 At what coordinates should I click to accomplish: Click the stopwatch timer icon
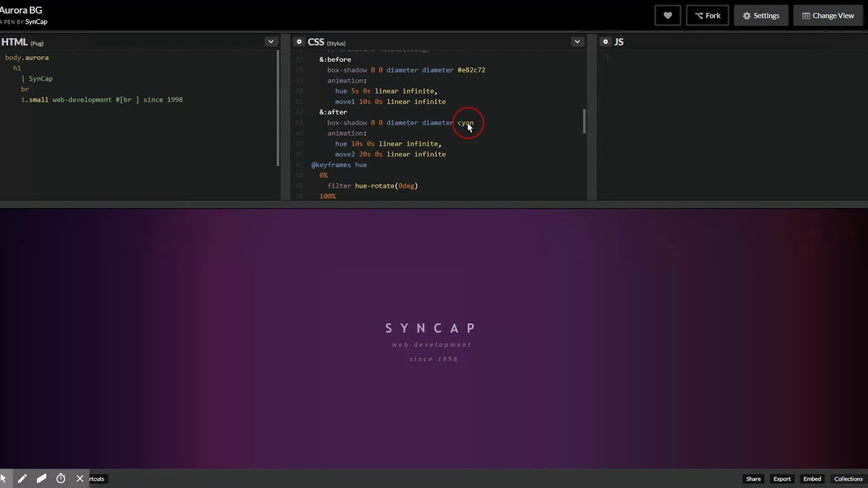(x=60, y=479)
